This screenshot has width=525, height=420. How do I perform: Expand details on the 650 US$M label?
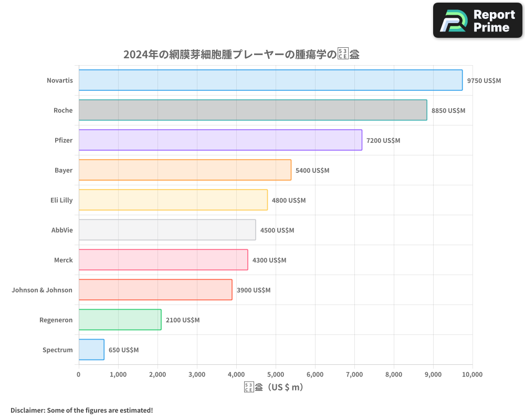[x=124, y=350]
